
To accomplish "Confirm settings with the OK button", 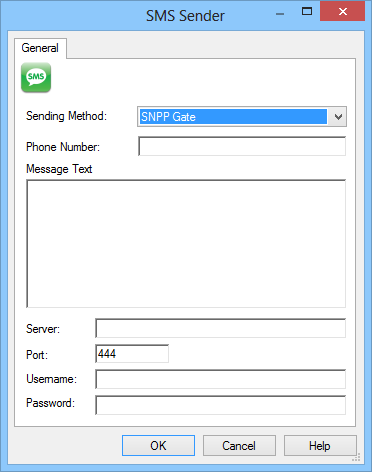I will pos(158,445).
